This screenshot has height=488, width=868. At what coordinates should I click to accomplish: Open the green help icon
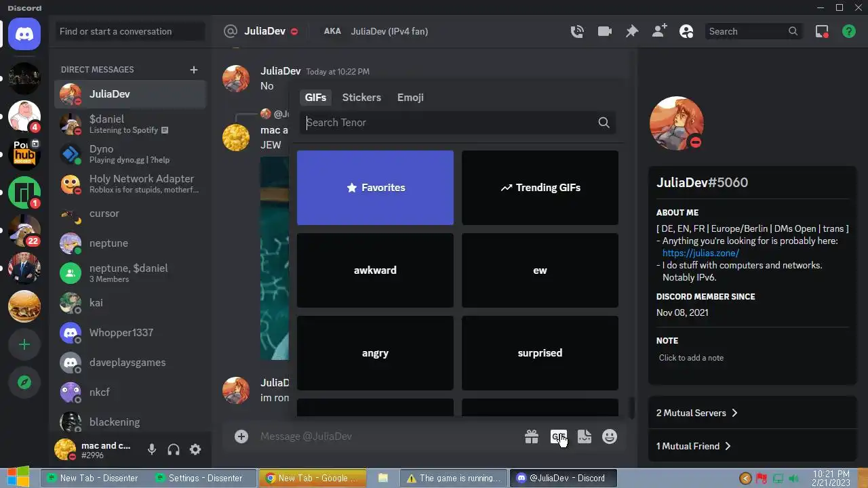[x=848, y=31]
